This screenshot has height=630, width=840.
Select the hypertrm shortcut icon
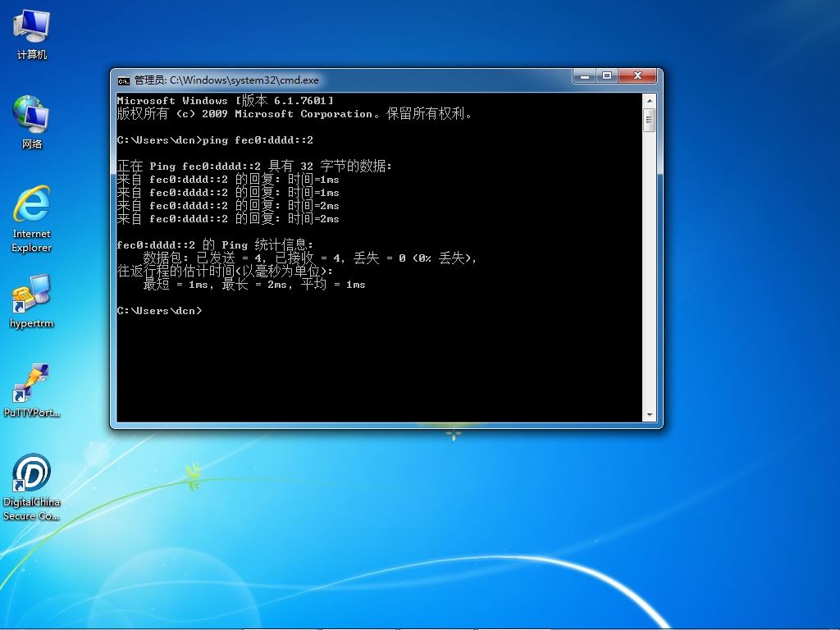click(32, 301)
